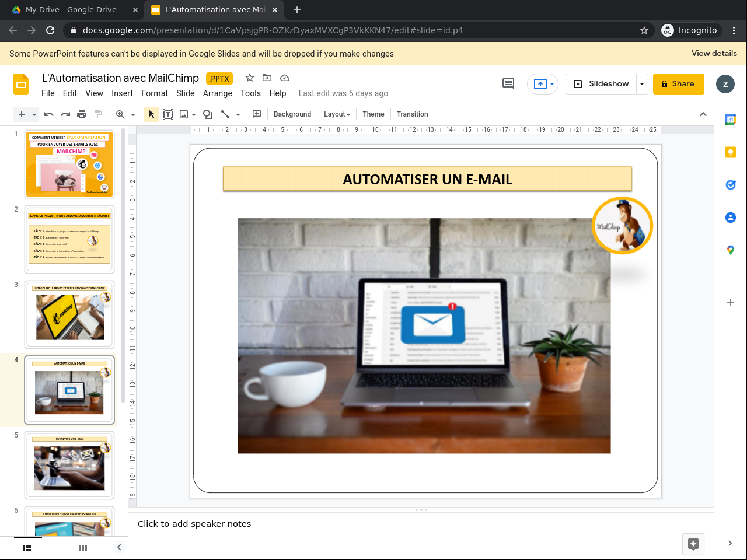Image resolution: width=747 pixels, height=560 pixels.
Task: Open the Arrange menu
Action: [x=217, y=93]
